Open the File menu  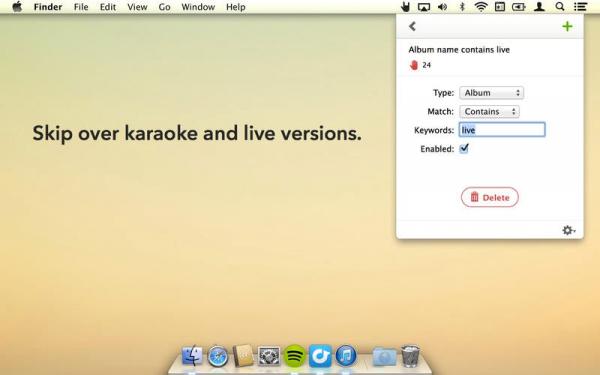click(81, 7)
